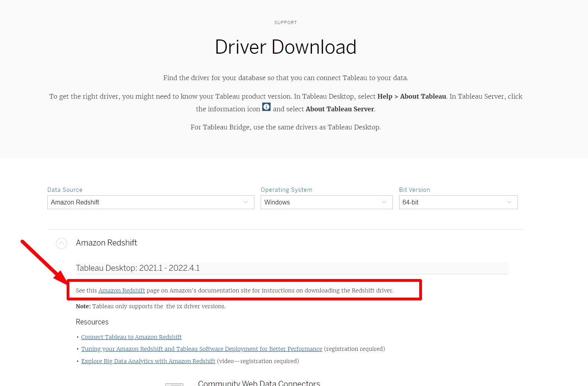The width and height of the screenshot is (588, 386).
Task: Open Connect Tableau to Amazon Redshift link
Action: (x=131, y=337)
